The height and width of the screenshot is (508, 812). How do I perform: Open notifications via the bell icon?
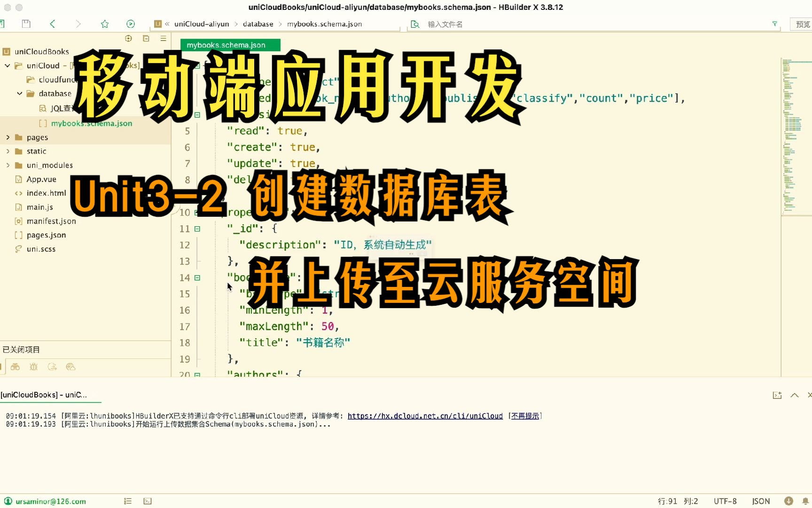pyautogui.click(x=804, y=501)
